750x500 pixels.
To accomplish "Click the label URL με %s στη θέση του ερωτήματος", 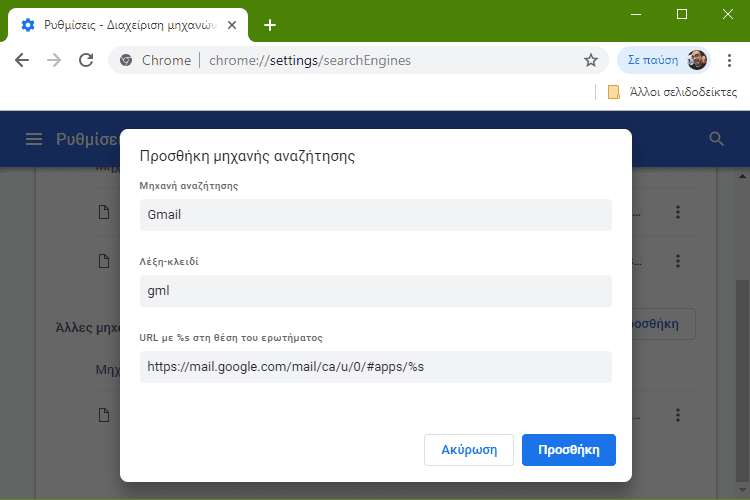I will click(x=231, y=338).
